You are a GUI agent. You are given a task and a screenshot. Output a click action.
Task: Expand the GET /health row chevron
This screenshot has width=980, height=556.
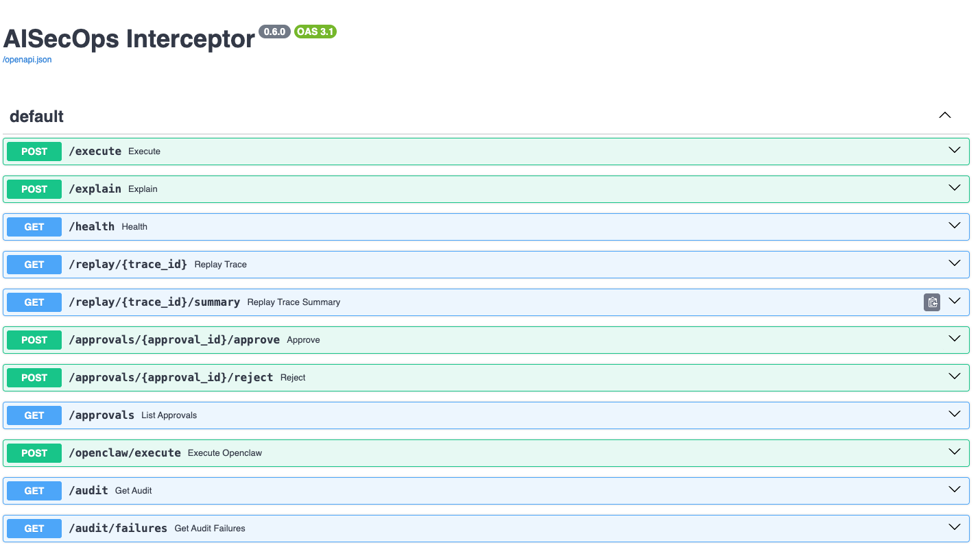click(955, 226)
